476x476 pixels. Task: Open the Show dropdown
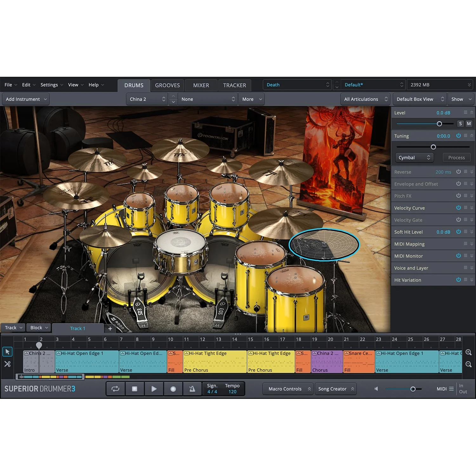(461, 99)
